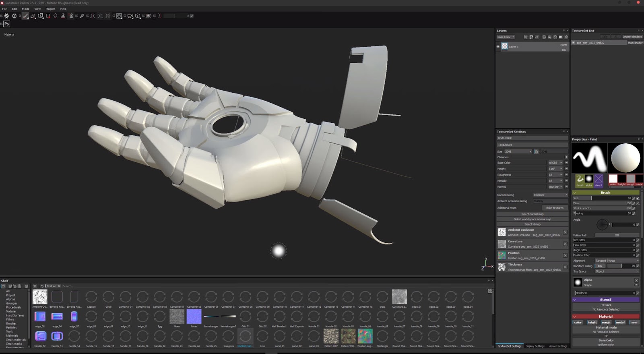The image size is (644, 354).
Task: Click the Bake textures button
Action: tap(555, 208)
